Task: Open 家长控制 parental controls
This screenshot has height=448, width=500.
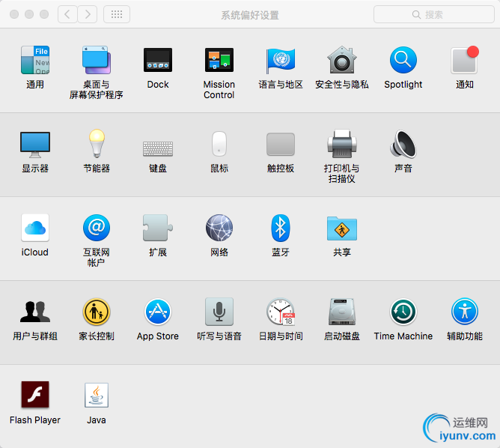Action: tap(97, 312)
